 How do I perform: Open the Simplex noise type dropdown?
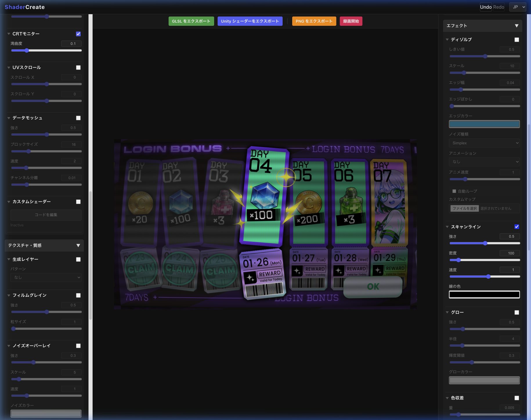pos(484,143)
